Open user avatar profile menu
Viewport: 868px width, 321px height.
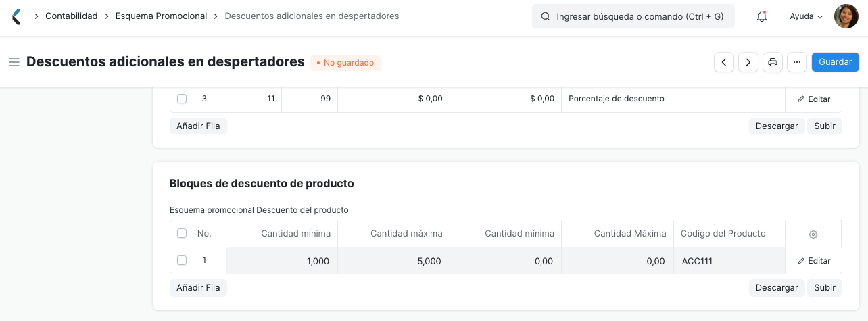846,16
